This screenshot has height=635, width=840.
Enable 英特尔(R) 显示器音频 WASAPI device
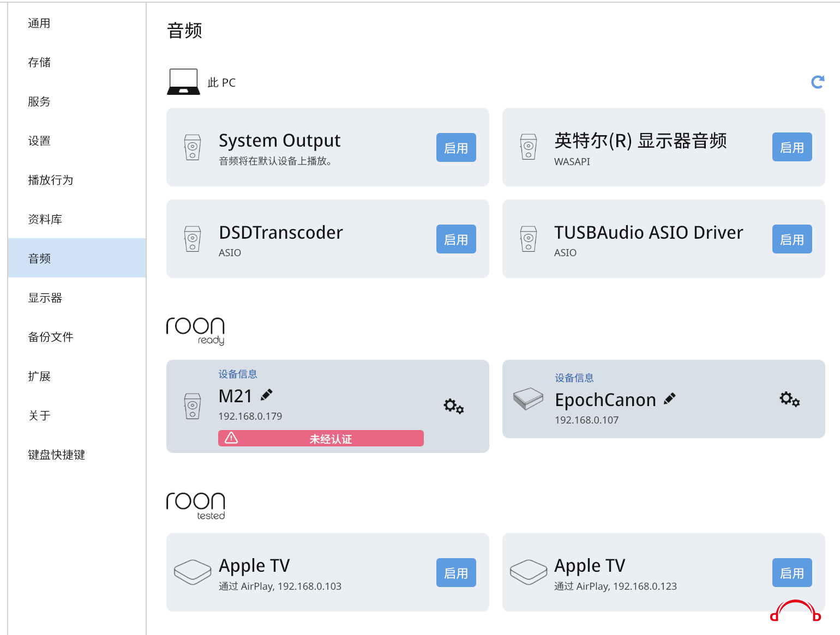tap(792, 147)
